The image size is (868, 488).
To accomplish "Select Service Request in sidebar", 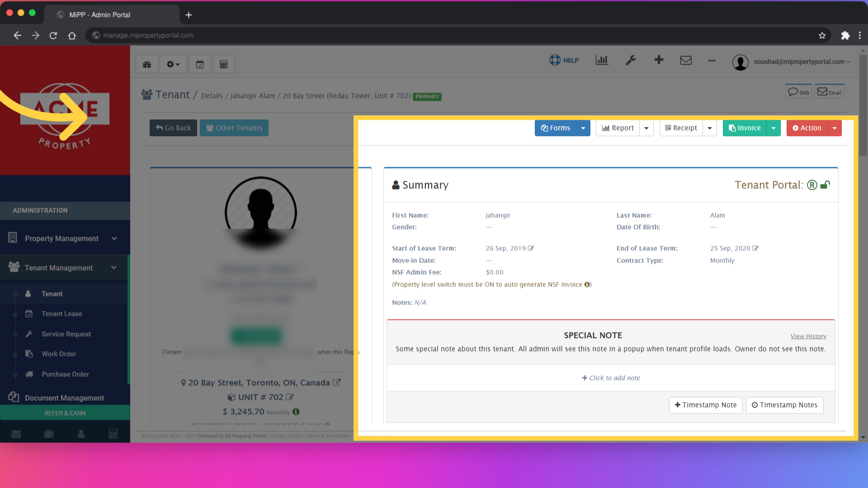I will [66, 334].
